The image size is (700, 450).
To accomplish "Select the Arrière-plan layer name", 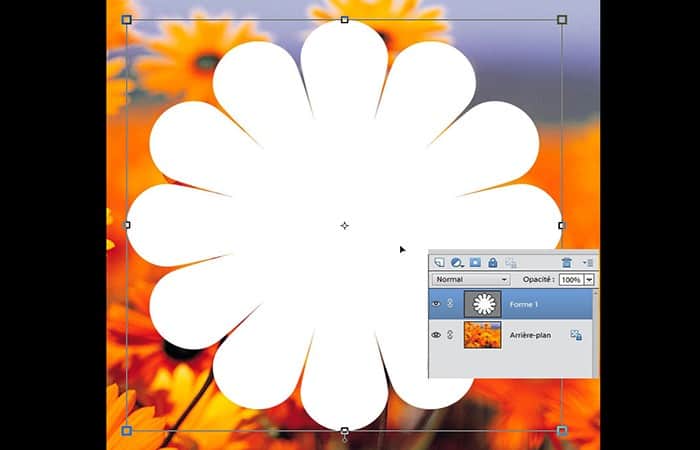I will click(530, 335).
